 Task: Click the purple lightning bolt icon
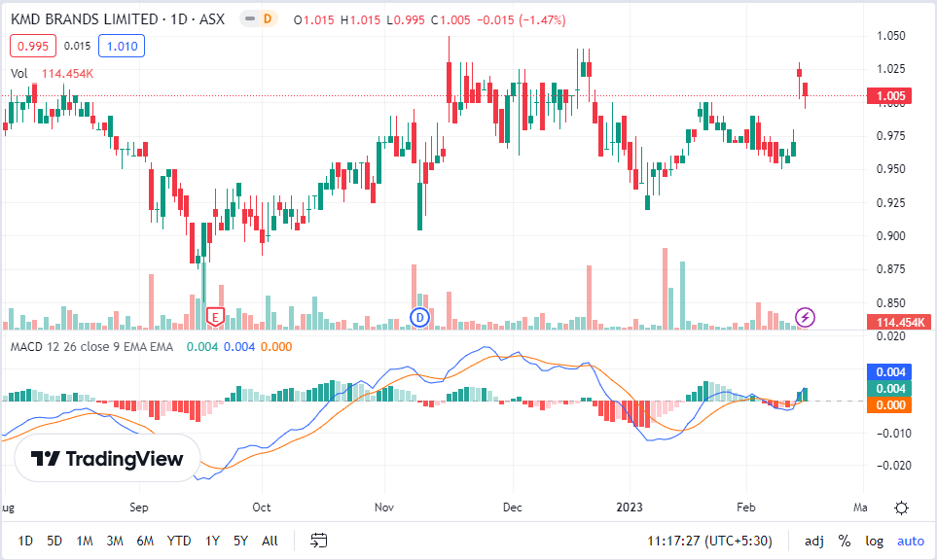point(805,316)
